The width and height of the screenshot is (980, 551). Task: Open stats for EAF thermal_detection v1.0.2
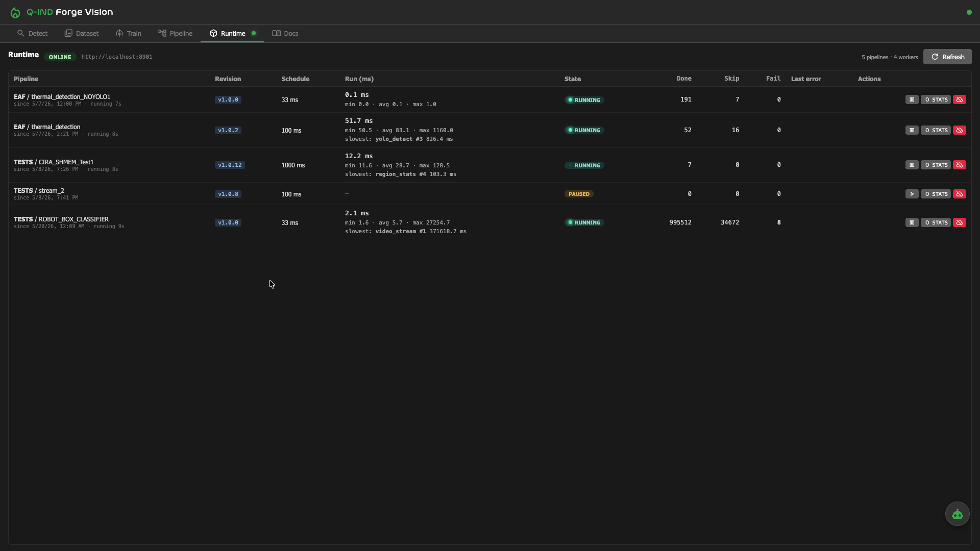[x=936, y=130]
